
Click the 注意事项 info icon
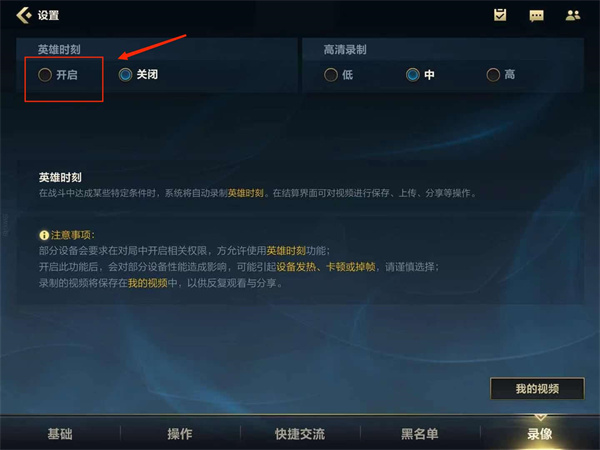tap(44, 235)
